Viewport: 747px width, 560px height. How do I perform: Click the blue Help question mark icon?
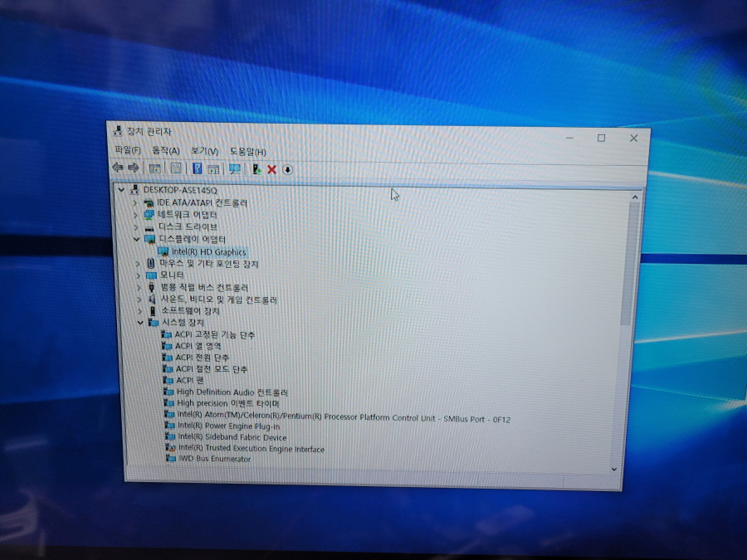[x=197, y=168]
